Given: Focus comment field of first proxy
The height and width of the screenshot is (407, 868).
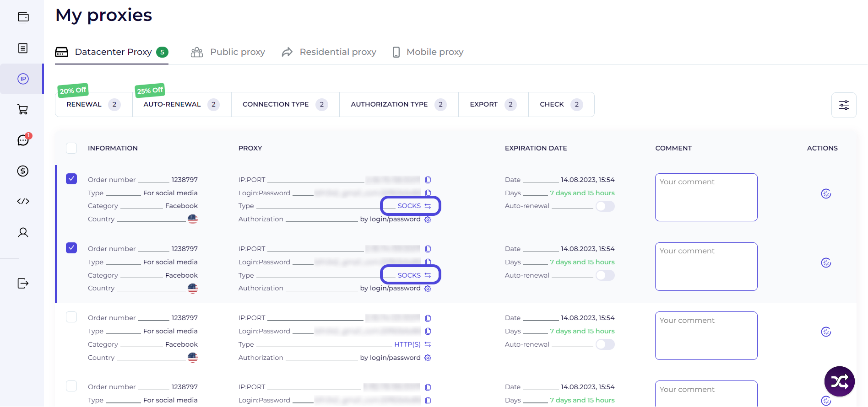Looking at the screenshot, I should (706, 197).
